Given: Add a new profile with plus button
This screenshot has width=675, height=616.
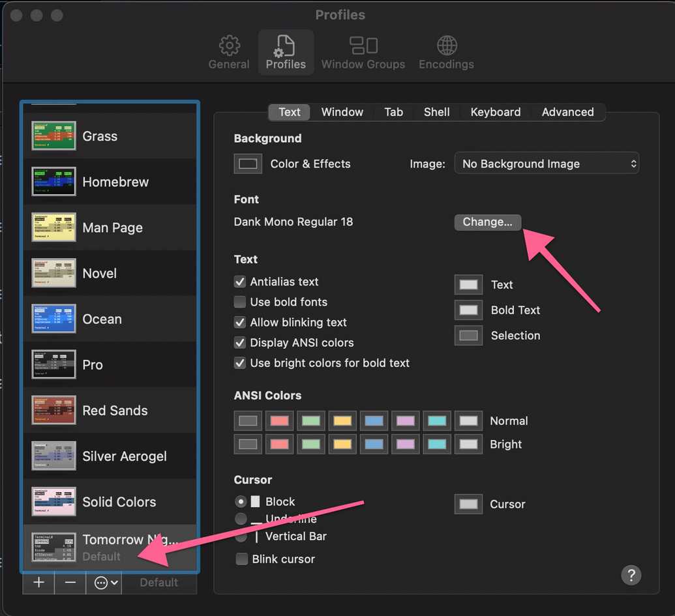Looking at the screenshot, I should click(x=38, y=583).
